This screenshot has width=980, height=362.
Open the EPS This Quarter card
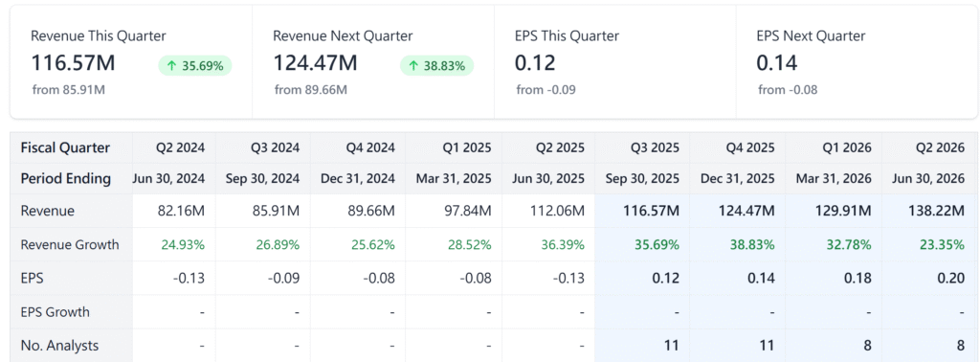(615, 62)
